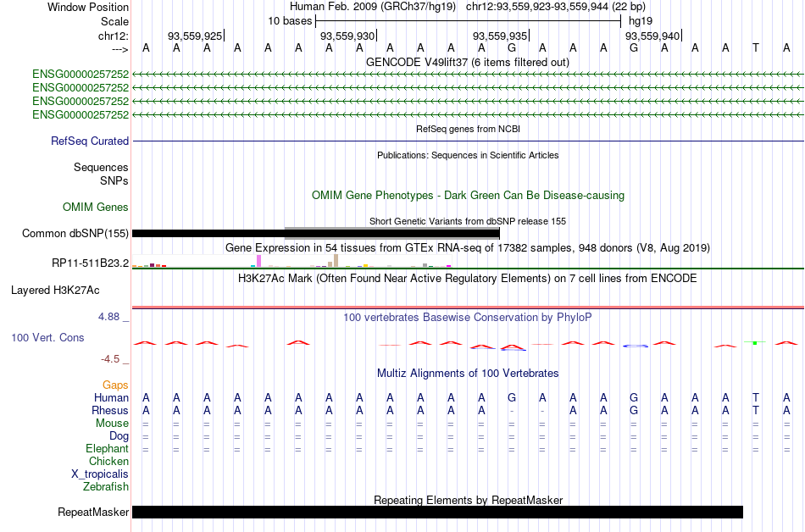
Task: Click the Window Position label
Action: coord(88,7)
